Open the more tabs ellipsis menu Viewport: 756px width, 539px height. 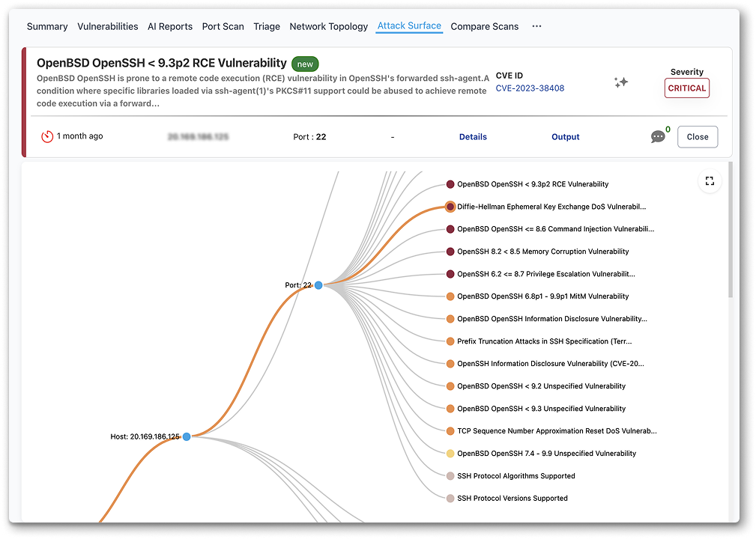[536, 26]
